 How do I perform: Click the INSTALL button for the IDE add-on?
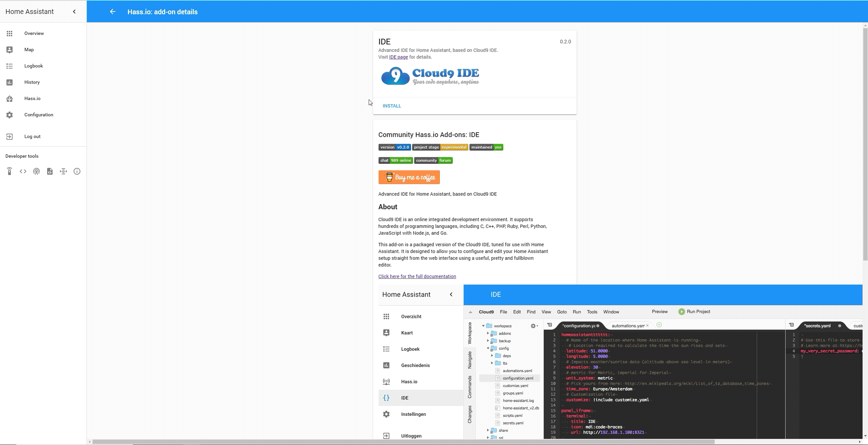[x=391, y=106]
